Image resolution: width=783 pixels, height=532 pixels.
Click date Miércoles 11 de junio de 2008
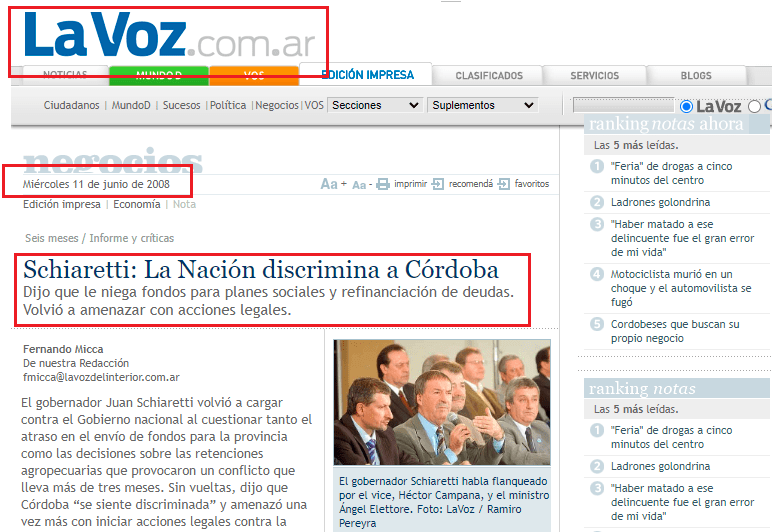tap(96, 184)
